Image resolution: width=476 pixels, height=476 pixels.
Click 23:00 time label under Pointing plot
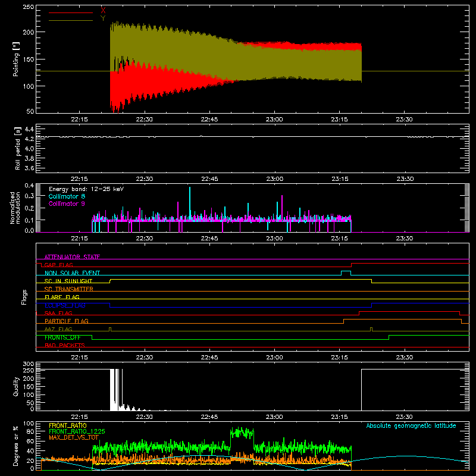pos(274,120)
